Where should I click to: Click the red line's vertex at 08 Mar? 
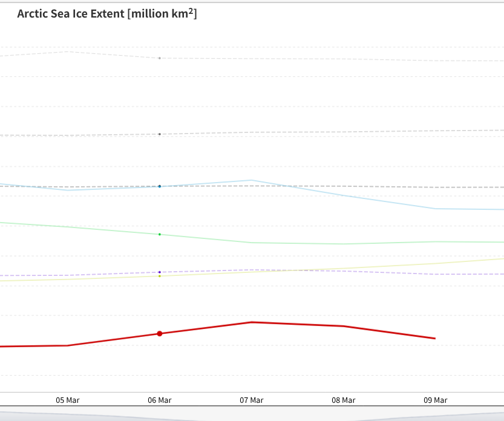click(344, 326)
